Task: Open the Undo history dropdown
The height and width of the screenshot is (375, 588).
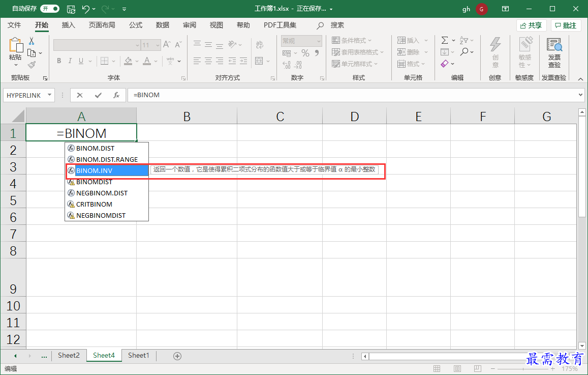Action: point(94,9)
